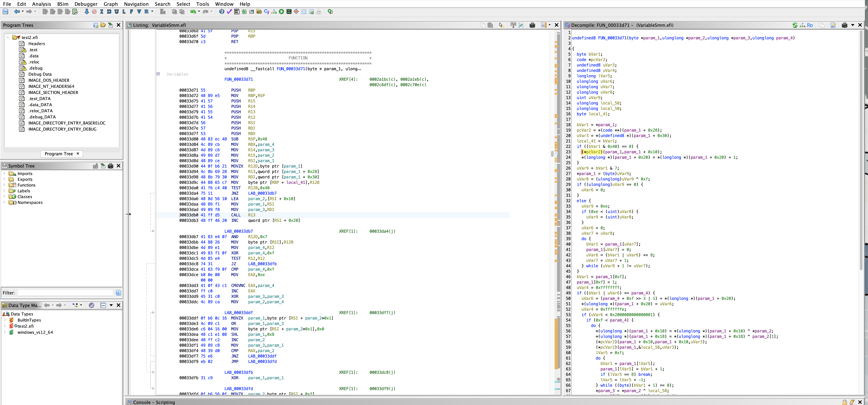Click the Save icon in main toolbar
The width and height of the screenshot is (868, 405).
coord(5,12)
